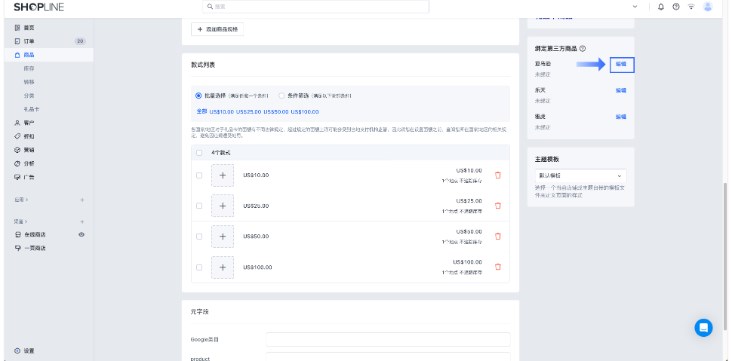Open 库存 inventory under products
The height and width of the screenshot is (361, 731).
(29, 69)
